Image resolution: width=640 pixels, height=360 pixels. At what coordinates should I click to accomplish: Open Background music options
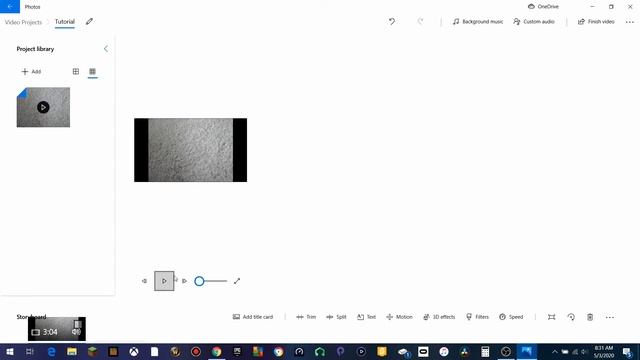pyautogui.click(x=478, y=22)
